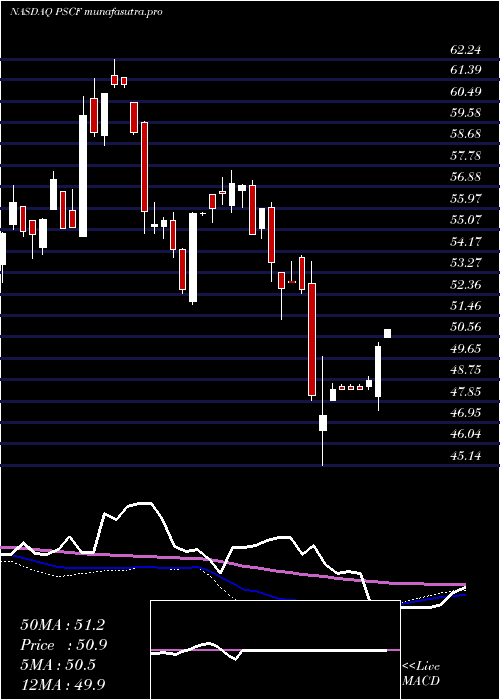Click the 46.95 price level label
This screenshot has height=700, width=500.
click(466, 413)
